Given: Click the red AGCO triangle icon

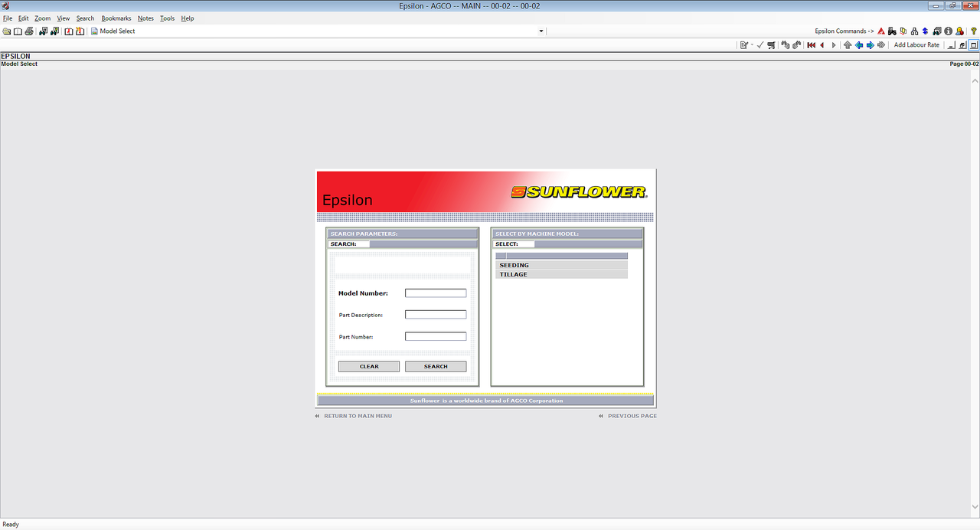Looking at the screenshot, I should click(881, 31).
